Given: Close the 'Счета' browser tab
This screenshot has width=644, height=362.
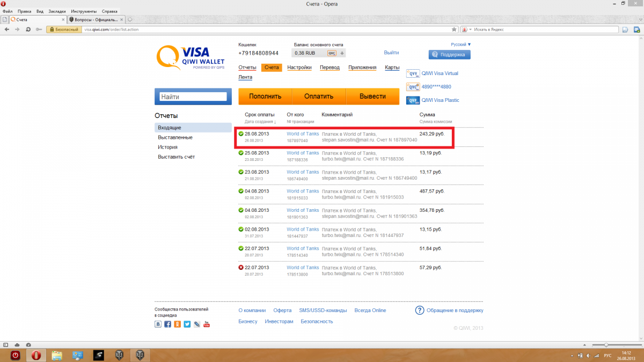Looking at the screenshot, I should point(62,19).
